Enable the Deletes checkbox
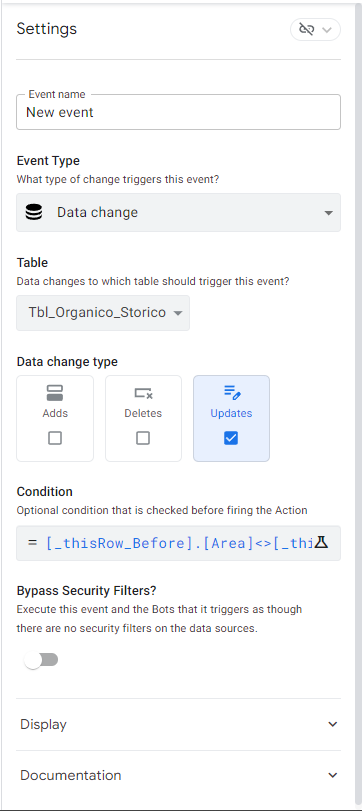This screenshot has height=811, width=362. [143, 438]
